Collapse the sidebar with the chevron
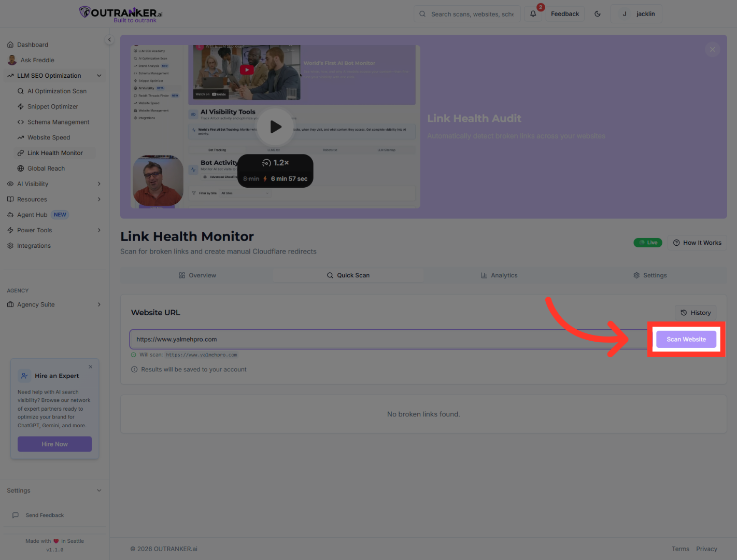Image resolution: width=737 pixels, height=560 pixels. 109,39
